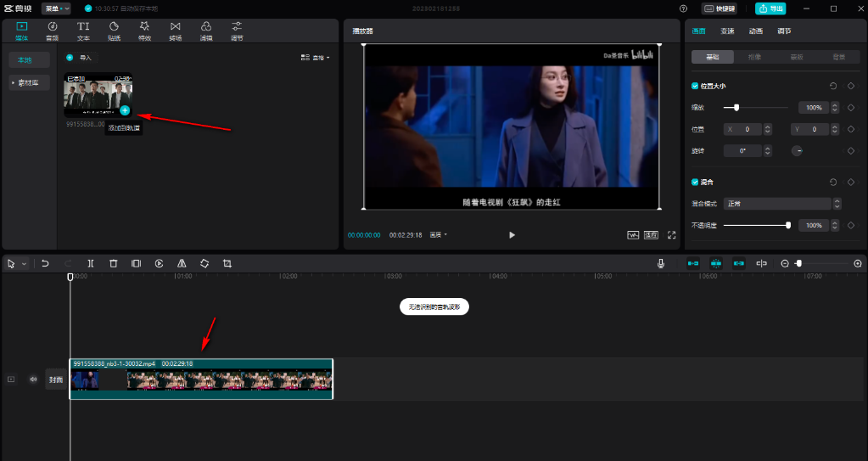The width and height of the screenshot is (868, 461).
Task: Toggle the track lock/visibility icon at far left
Action: tap(11, 379)
